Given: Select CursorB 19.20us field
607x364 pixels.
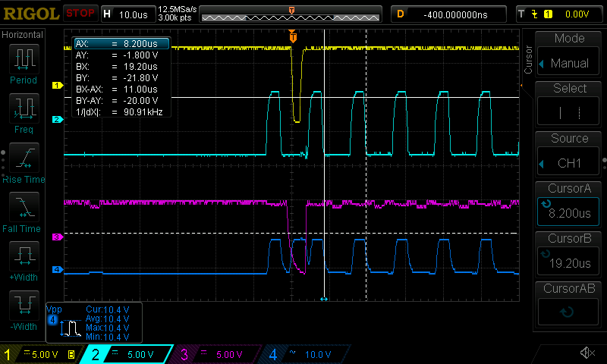Looking at the screenshot, I should pos(568,262).
